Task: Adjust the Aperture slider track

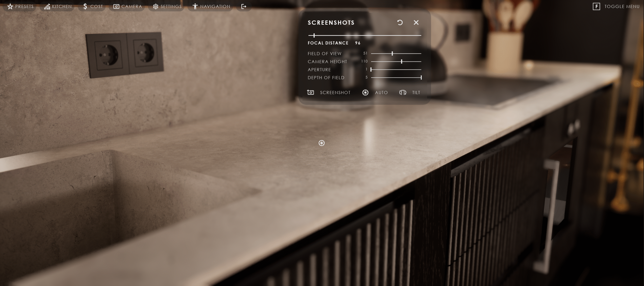Action: (396, 70)
